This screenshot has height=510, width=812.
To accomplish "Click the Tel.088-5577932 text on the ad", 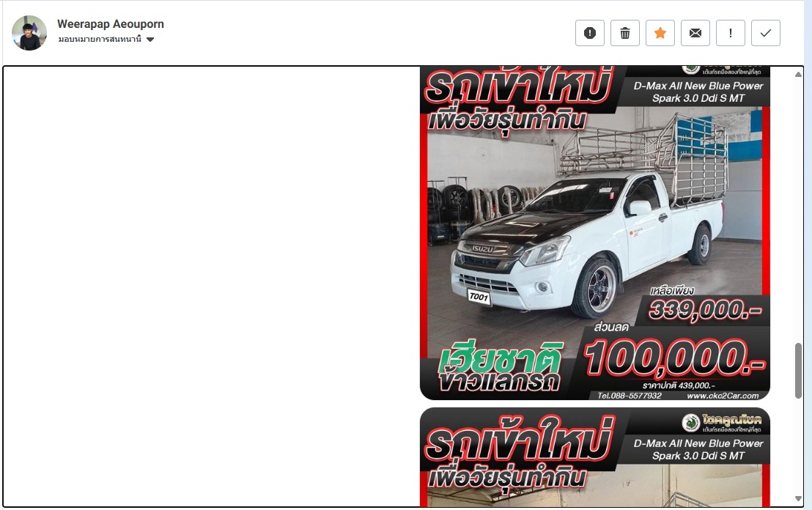I will pyautogui.click(x=630, y=396).
